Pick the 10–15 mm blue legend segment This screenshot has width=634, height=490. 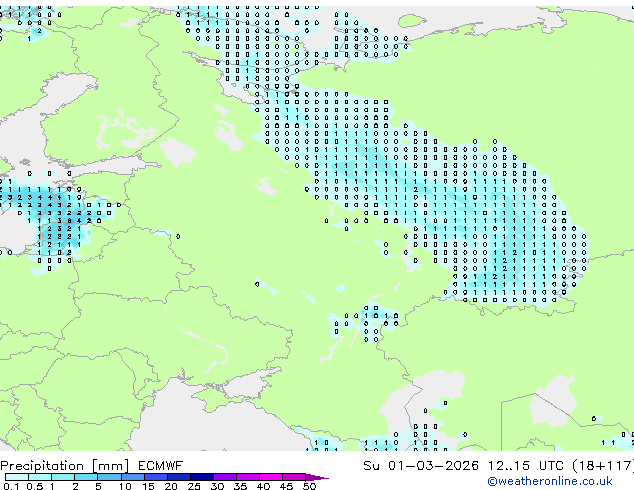[133, 477]
